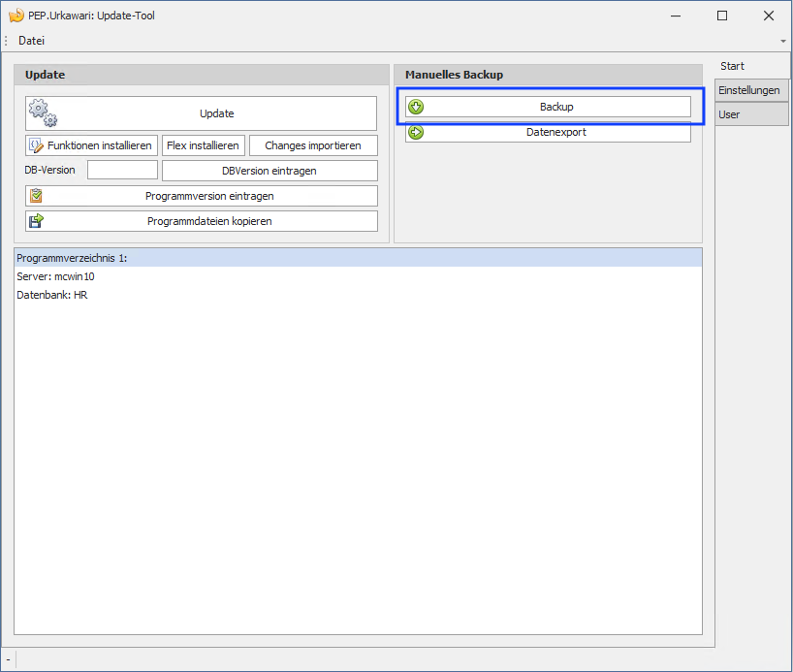Open the Einstellungen tab
The width and height of the screenshot is (793, 672).
748,90
